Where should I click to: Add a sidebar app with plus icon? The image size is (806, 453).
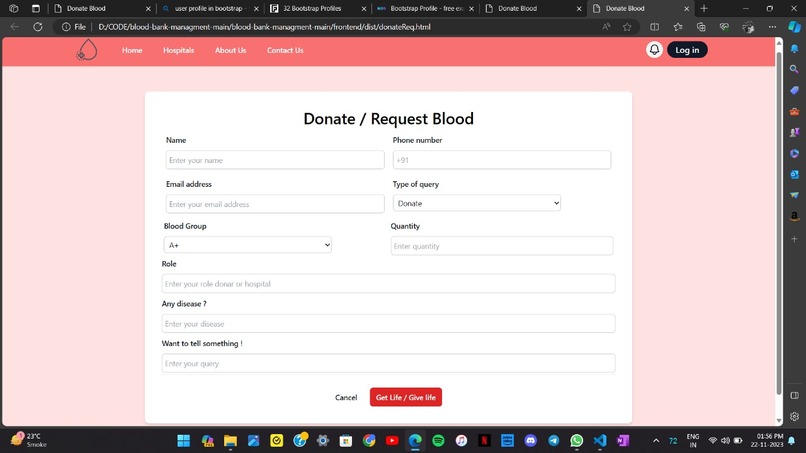coord(794,239)
